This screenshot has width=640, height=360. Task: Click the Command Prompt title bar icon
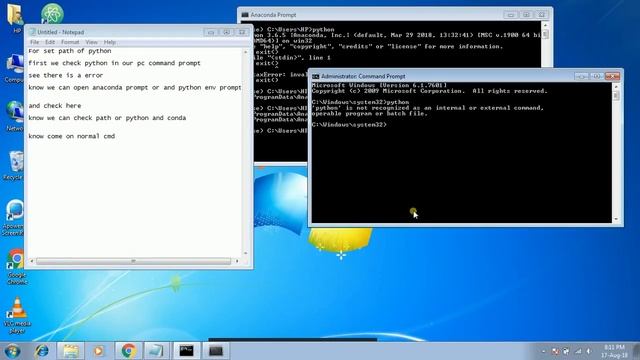click(x=316, y=76)
